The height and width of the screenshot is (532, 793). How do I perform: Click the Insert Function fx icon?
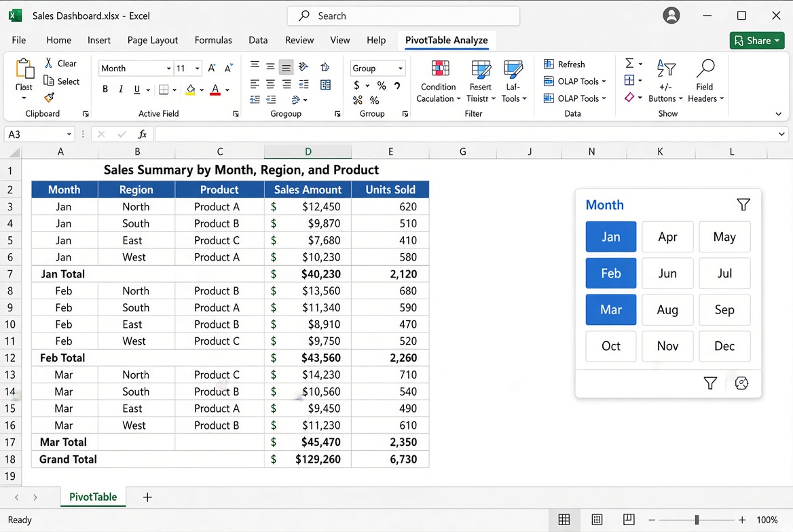tap(143, 134)
